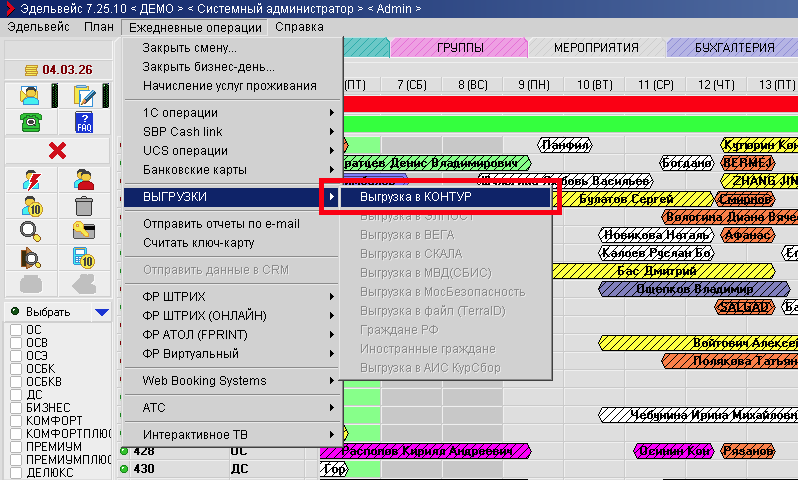This screenshot has width=798, height=480.
Task: Click the green telephone icon
Action: click(x=29, y=122)
